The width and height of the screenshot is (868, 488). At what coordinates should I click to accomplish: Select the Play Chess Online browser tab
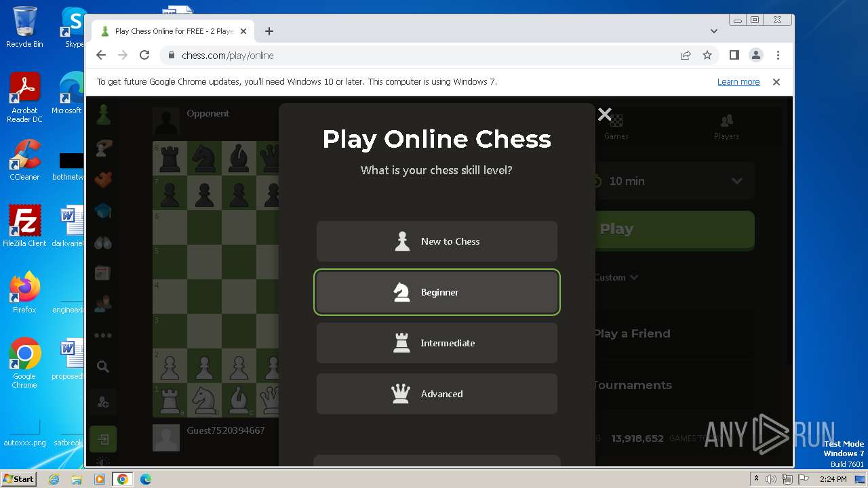pyautogui.click(x=174, y=31)
